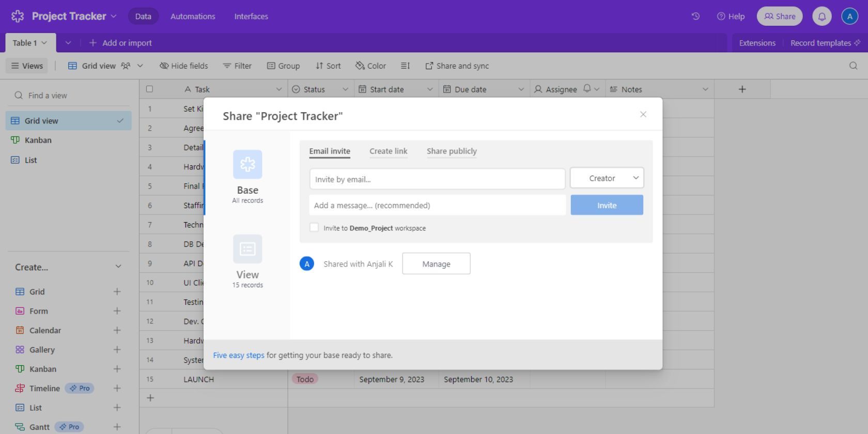This screenshot has width=868, height=434.
Task: Select the Base share option icon
Action: click(247, 165)
